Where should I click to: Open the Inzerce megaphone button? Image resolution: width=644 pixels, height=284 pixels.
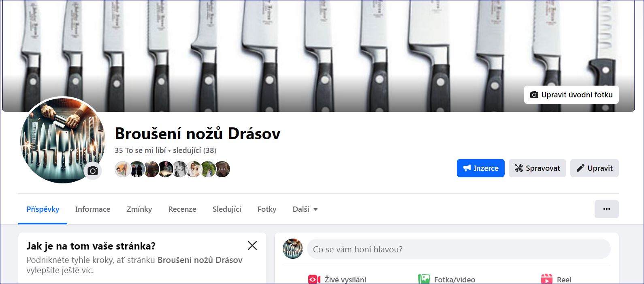pos(480,168)
